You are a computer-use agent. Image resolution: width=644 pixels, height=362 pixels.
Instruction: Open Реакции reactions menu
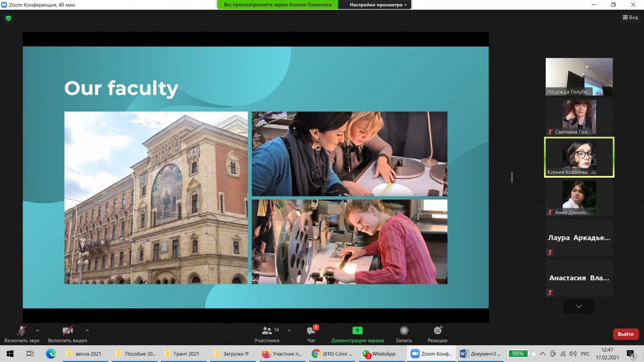click(437, 331)
